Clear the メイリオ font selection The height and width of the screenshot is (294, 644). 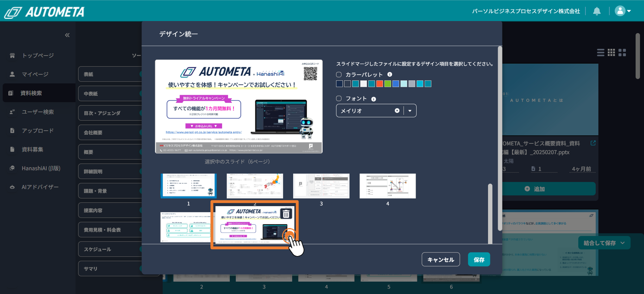click(x=397, y=110)
